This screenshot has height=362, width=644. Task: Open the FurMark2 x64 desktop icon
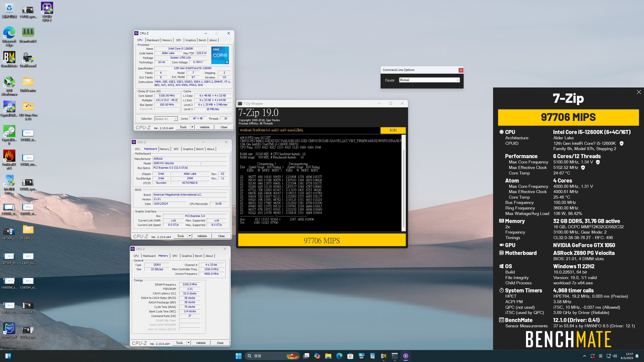click(x=9, y=160)
